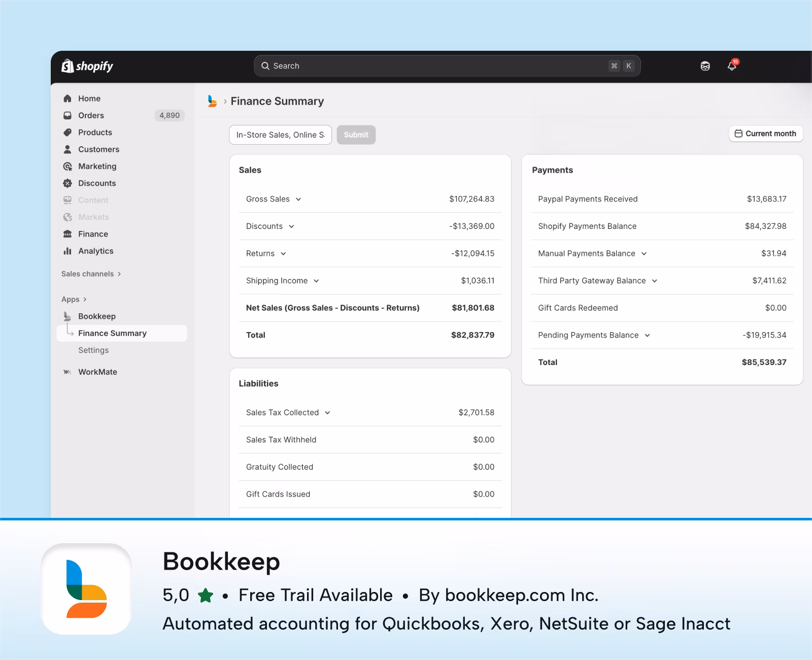This screenshot has width=812, height=660.
Task: Click the calendar icon on Current month
Action: pos(739,134)
